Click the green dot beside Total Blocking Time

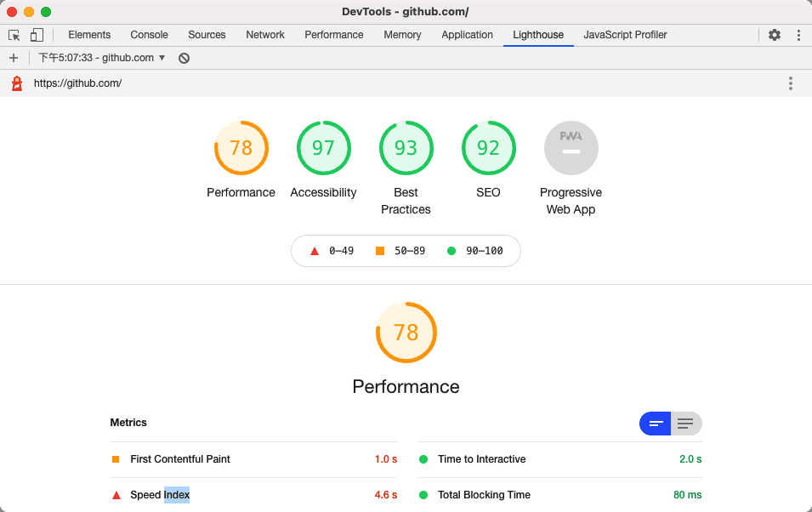pos(423,495)
